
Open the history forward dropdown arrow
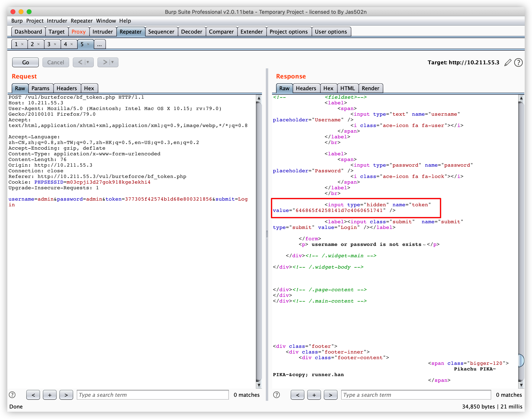[x=113, y=62]
